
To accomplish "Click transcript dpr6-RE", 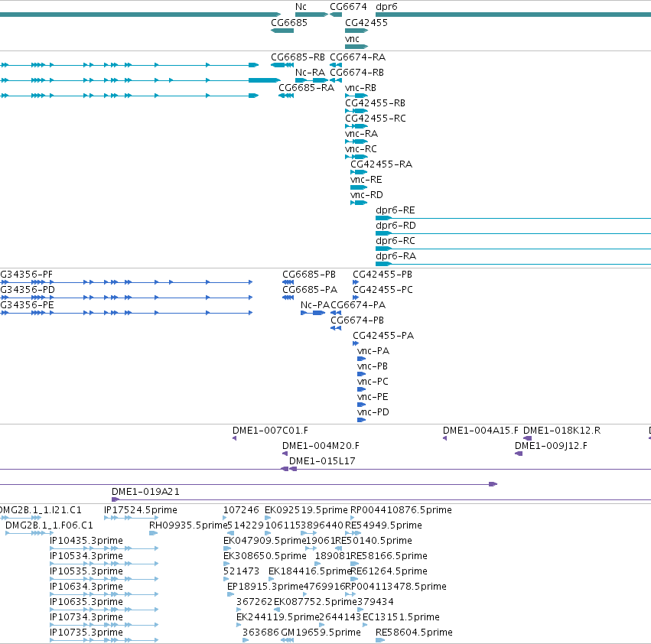I will coord(395,210).
